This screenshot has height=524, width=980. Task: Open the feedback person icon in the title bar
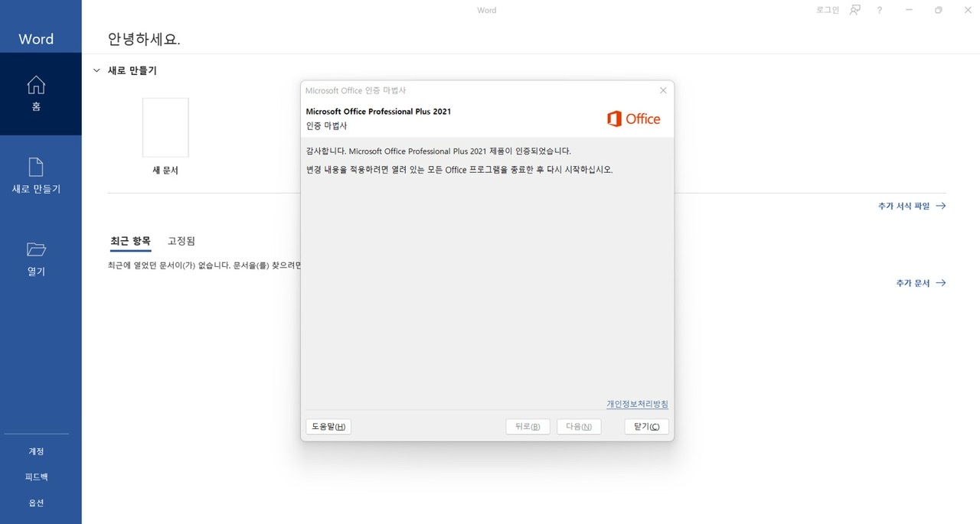point(855,10)
